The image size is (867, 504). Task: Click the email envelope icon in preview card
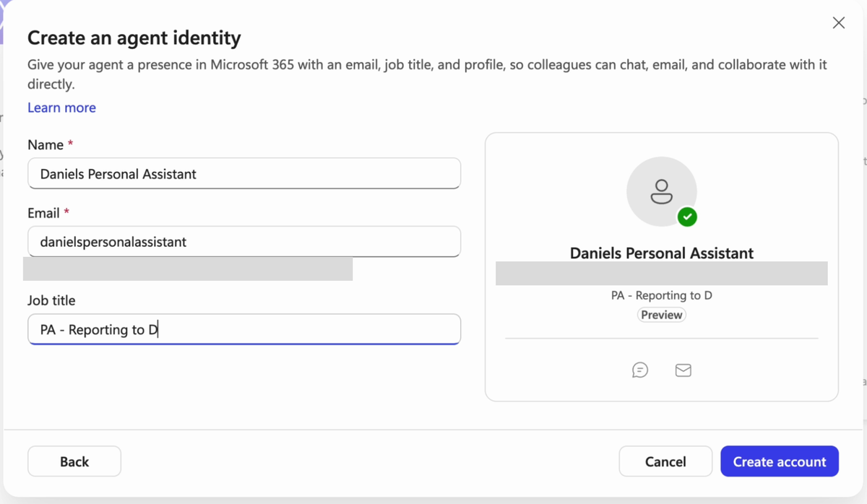pos(683,370)
